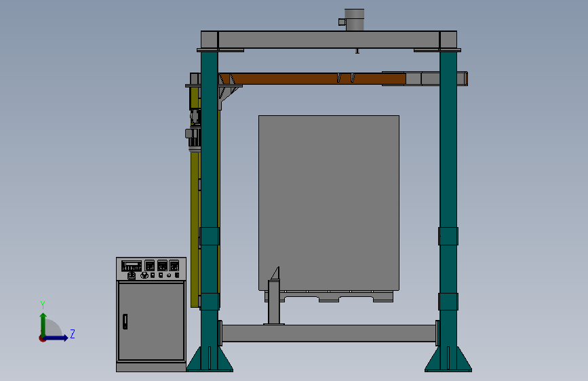
Task: Select the right teal column
Action: pos(448,203)
